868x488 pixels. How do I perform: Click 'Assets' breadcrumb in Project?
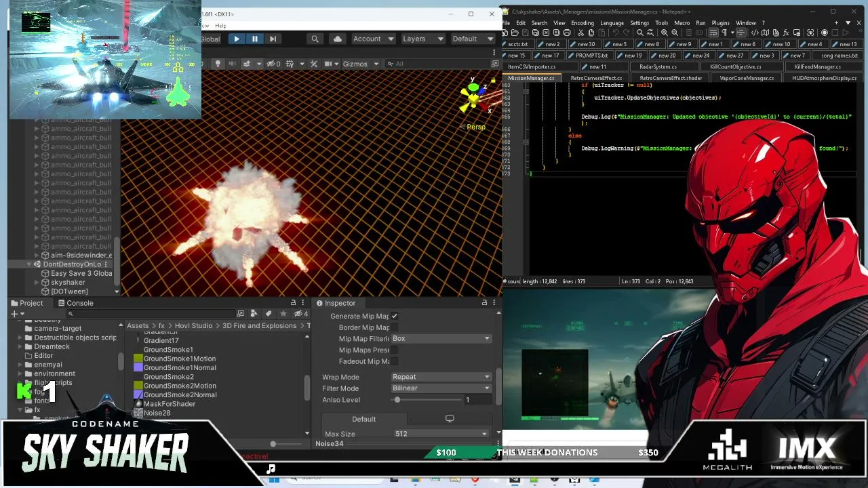[x=138, y=326]
